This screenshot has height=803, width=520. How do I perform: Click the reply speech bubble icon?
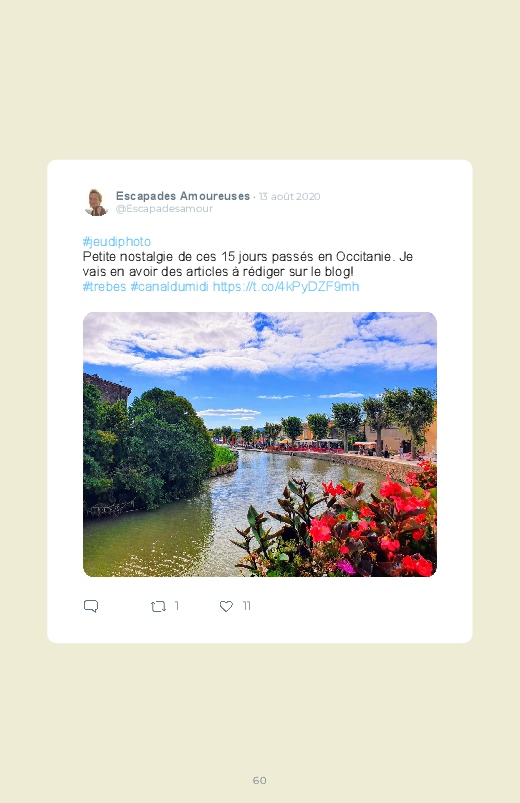pyautogui.click(x=91, y=606)
